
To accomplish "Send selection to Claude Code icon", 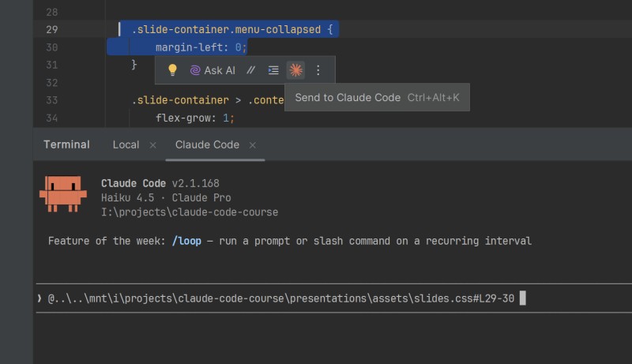I will click(x=295, y=70).
